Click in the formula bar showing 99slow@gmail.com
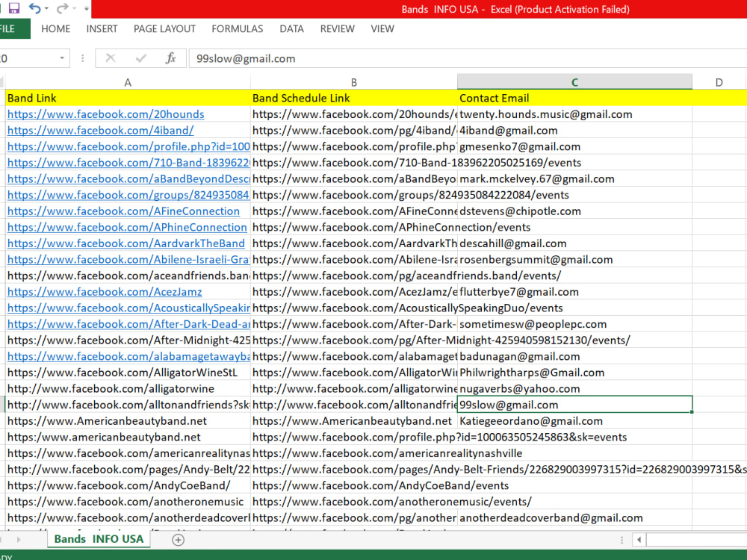The image size is (747, 560). [467, 58]
